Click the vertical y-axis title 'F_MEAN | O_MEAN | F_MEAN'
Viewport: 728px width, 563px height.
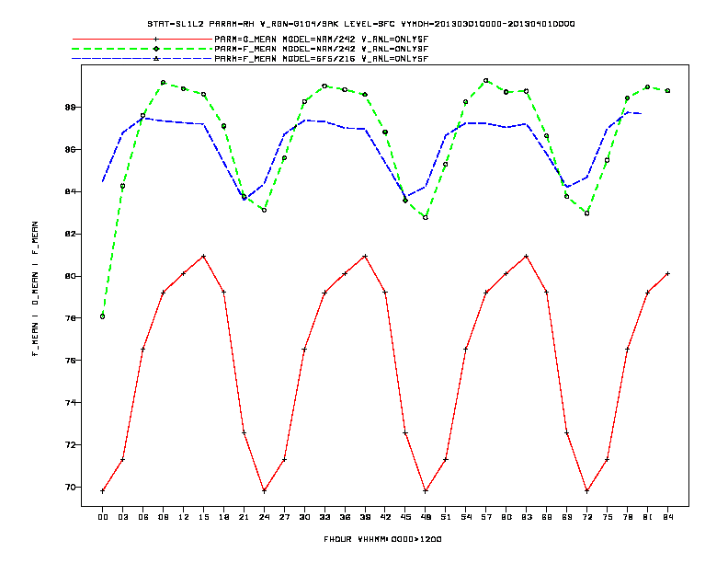pyautogui.click(x=35, y=289)
